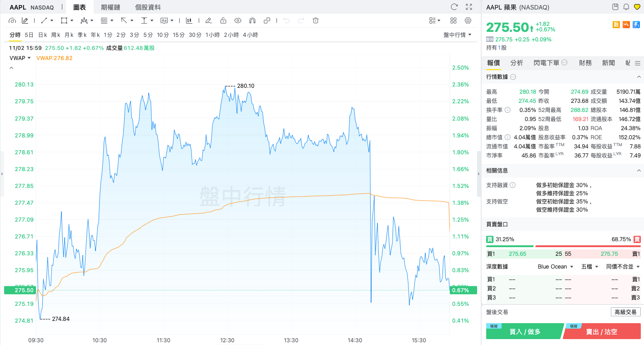Click the price alert bell icon
644x345 pixels.
tap(626, 7)
